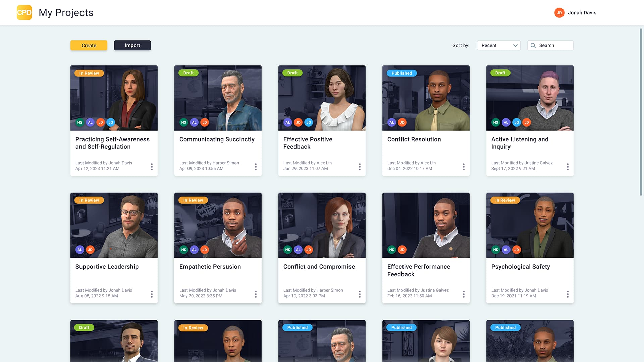
Task: Open options menu for Conflict and Compromise
Action: click(360, 294)
